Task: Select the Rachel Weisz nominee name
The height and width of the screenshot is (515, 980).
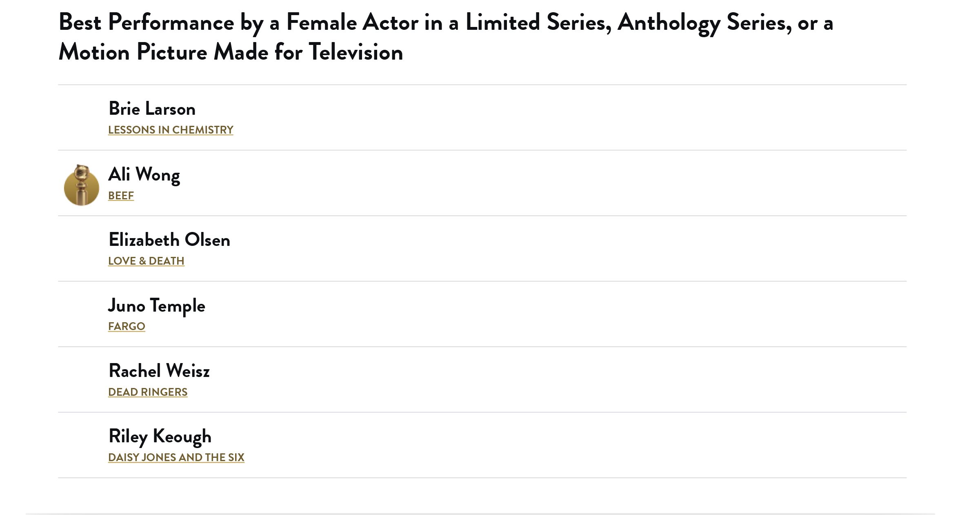Action: [x=159, y=371]
